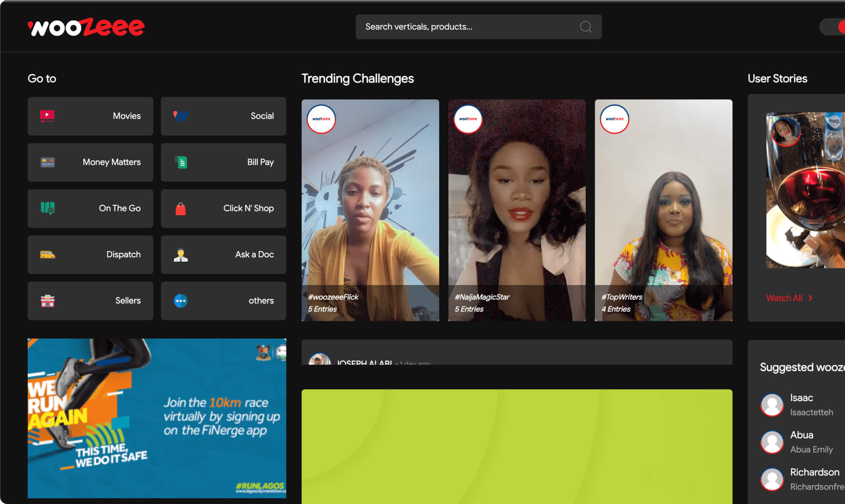The image size is (845, 504).
Task: Open the Dispatch vertical
Action: click(90, 255)
